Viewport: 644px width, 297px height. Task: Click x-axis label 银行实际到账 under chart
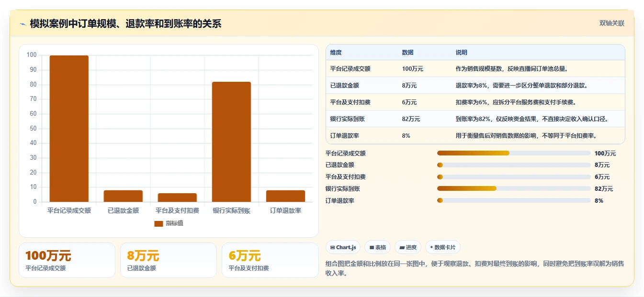click(231, 210)
